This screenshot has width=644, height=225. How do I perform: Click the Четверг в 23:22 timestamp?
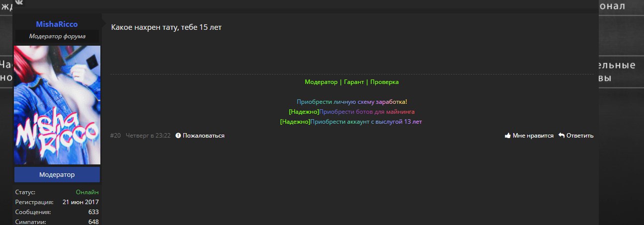(x=148, y=136)
